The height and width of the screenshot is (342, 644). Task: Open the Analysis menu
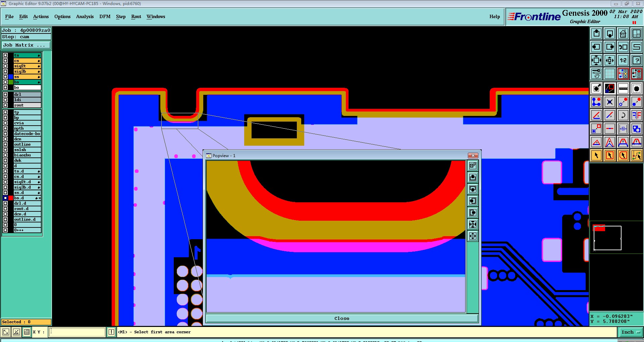[x=85, y=16]
